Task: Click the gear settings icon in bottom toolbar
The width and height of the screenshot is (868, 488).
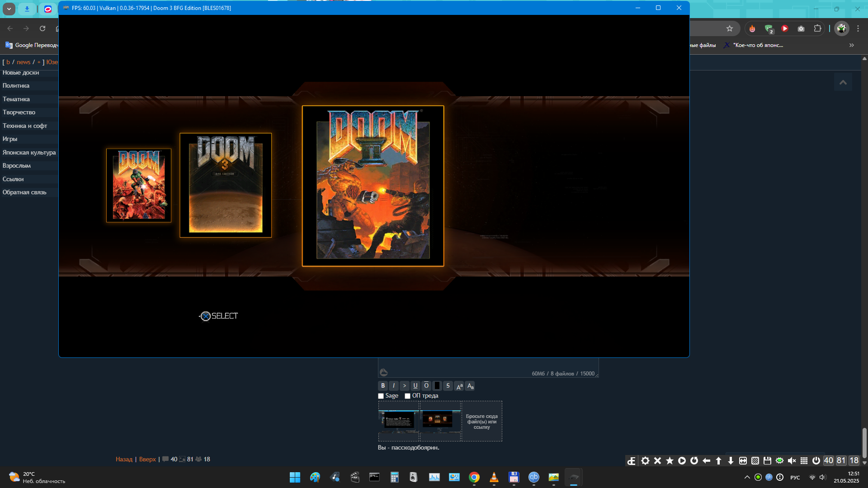Action: coord(645,461)
